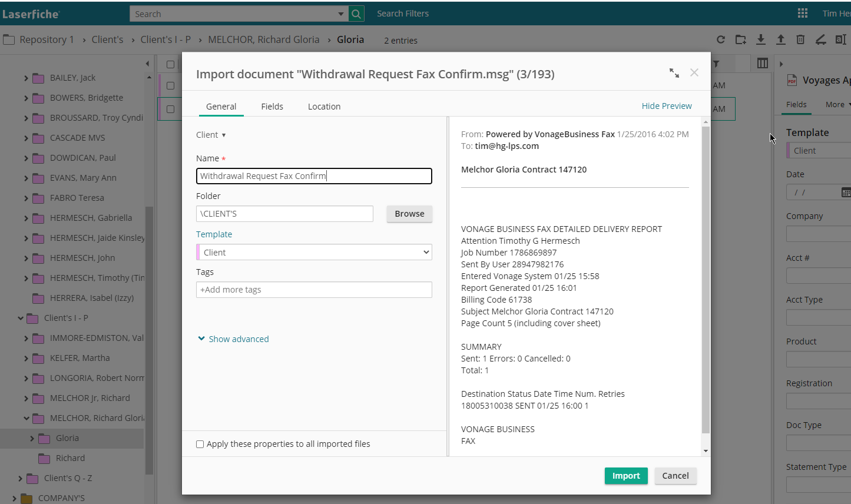
Task: Expand the KELFER, Martha folder node
Action: 26,359
